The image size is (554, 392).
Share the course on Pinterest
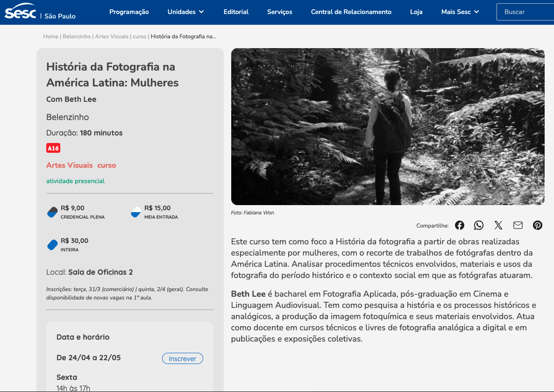[538, 226]
